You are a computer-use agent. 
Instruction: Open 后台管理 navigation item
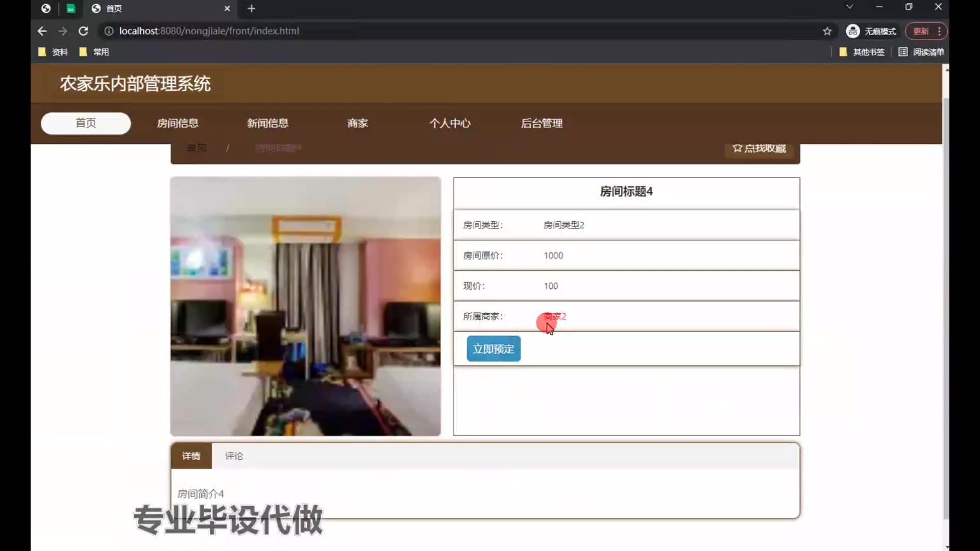click(x=542, y=123)
